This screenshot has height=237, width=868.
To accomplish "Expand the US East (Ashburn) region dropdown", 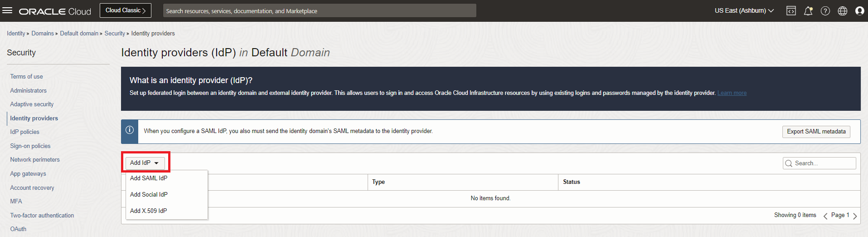I will [744, 10].
